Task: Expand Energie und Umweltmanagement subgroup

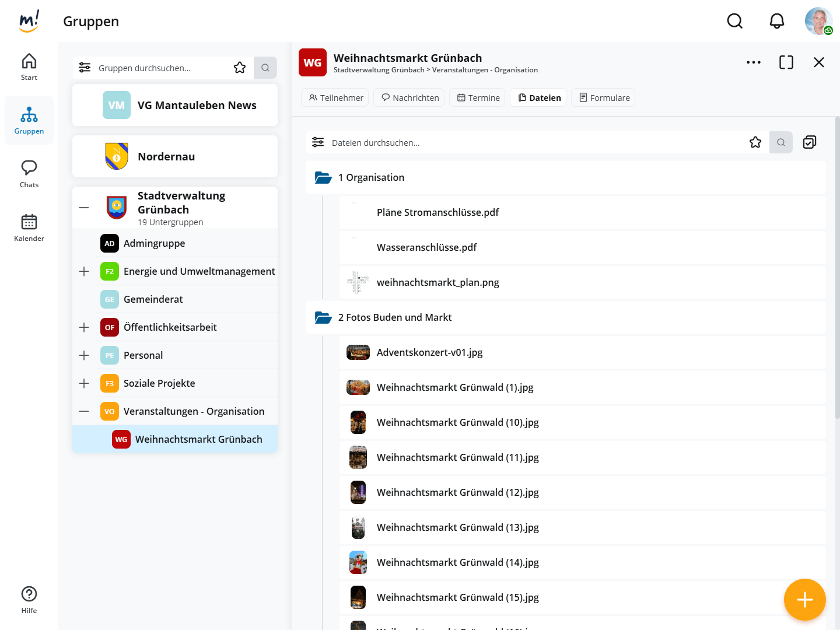Action: [x=84, y=271]
